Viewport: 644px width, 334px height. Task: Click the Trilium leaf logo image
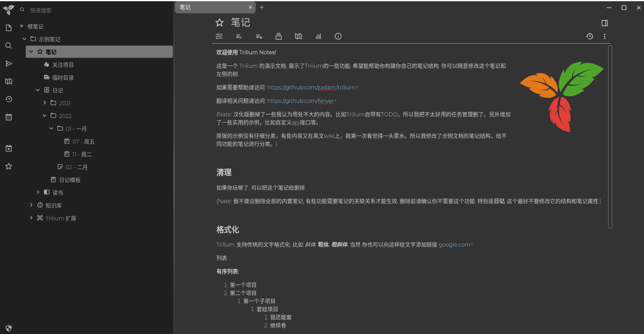(x=562, y=97)
